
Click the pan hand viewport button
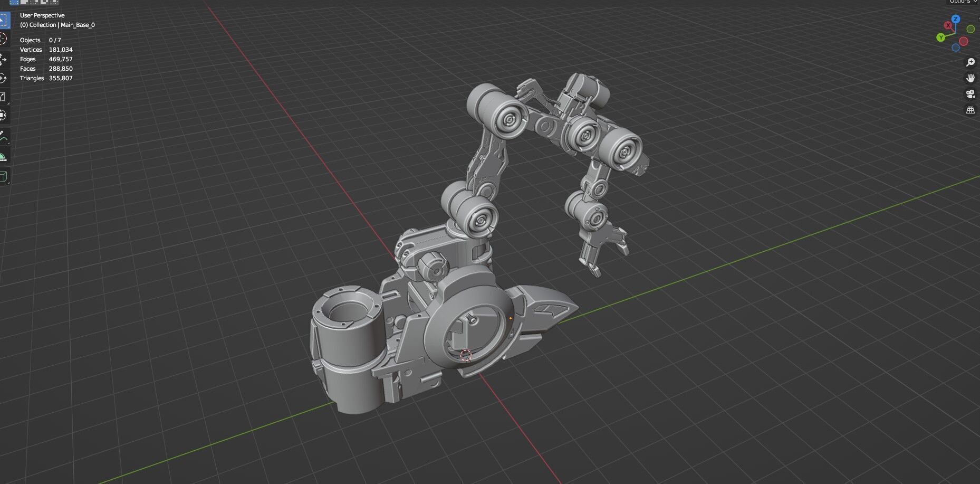tap(970, 78)
